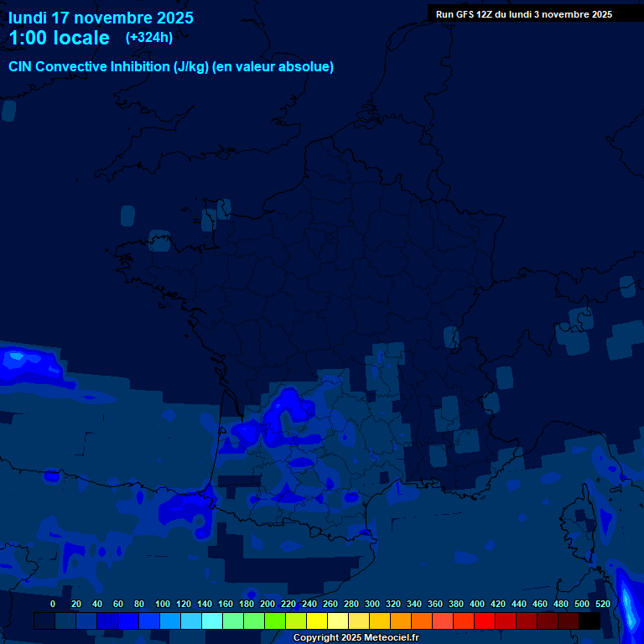Image resolution: width=644 pixels, height=644 pixels.
Task: Click the '(+324h)' forecast offset label
Action: 148,38
